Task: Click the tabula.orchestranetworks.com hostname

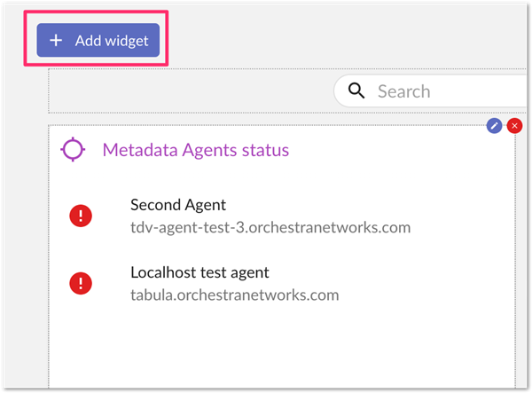Action: (234, 295)
